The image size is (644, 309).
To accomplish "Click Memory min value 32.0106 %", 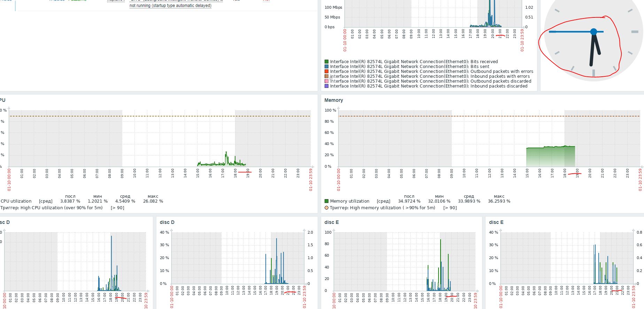I will coord(439,201).
